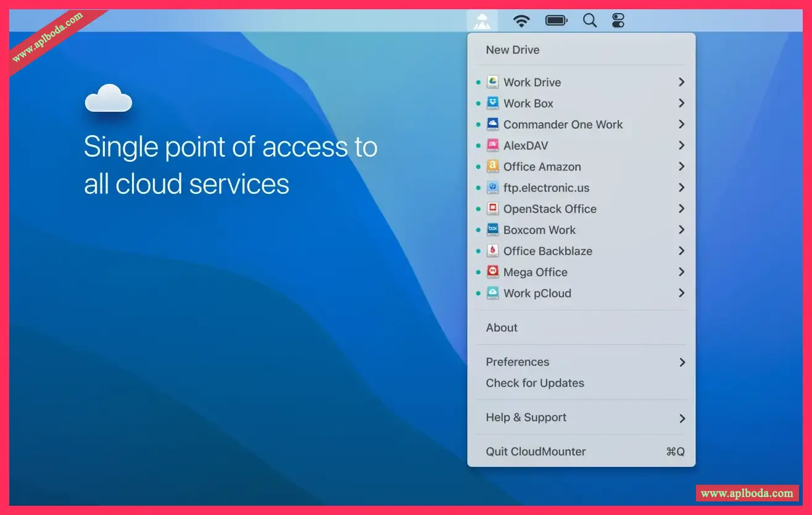Expand the Boxcom Work submenu chevron

[682, 230]
